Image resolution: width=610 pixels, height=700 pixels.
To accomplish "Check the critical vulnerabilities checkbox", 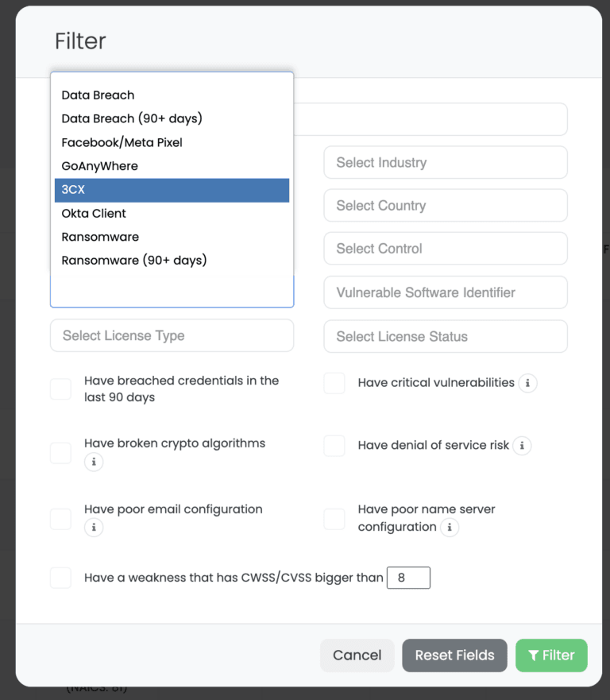I will coord(334,383).
